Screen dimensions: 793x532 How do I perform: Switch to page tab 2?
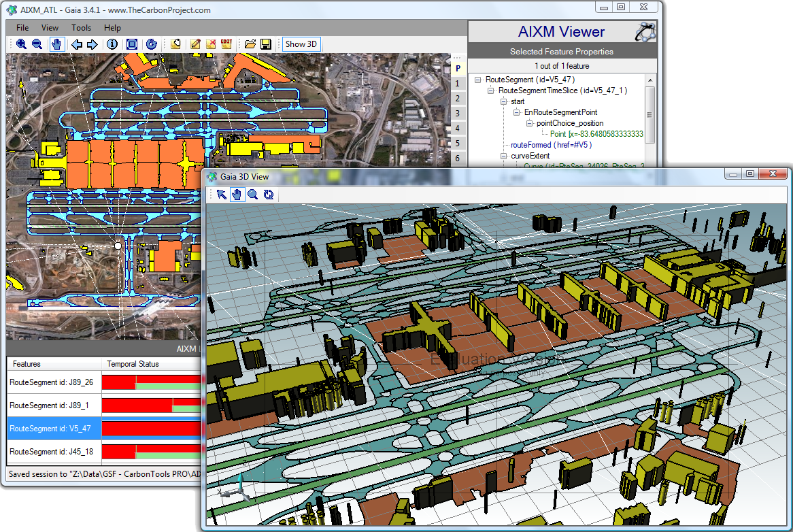click(458, 99)
